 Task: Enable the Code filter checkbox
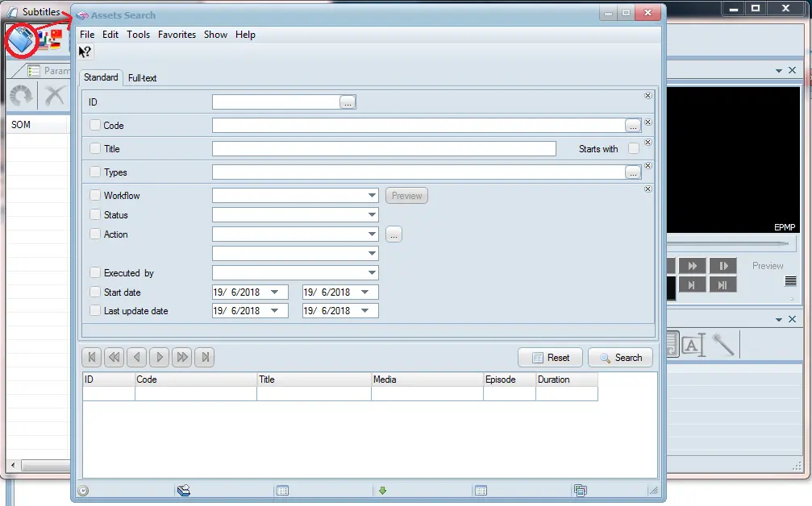tap(95, 126)
